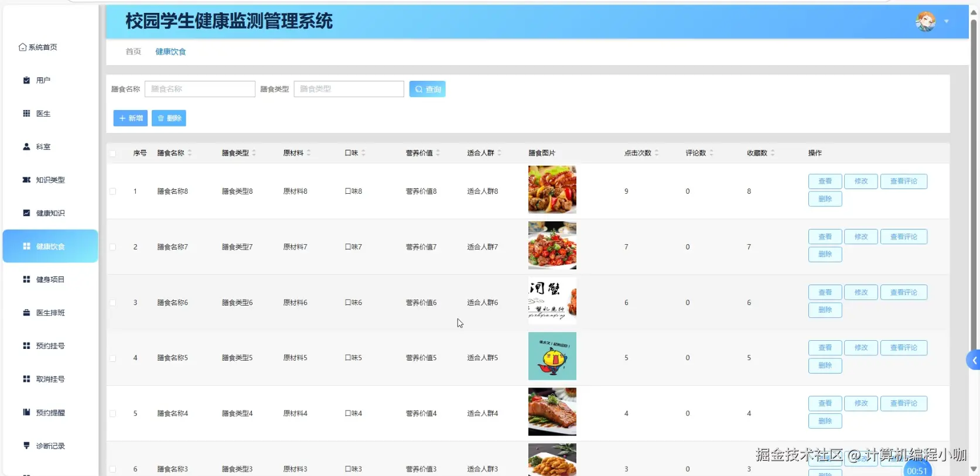Click 修改 for row 膳食名称7
Viewport: 980px width, 476px height.
[x=861, y=237]
